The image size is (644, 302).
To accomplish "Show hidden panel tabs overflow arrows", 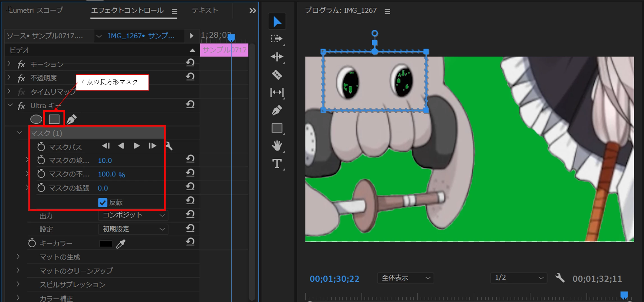I will pos(253,11).
